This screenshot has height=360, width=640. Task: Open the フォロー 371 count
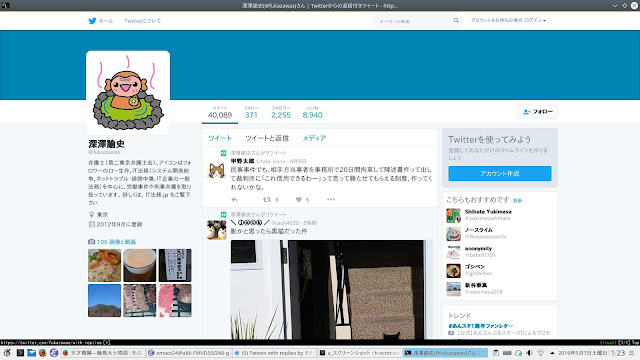[x=251, y=113]
